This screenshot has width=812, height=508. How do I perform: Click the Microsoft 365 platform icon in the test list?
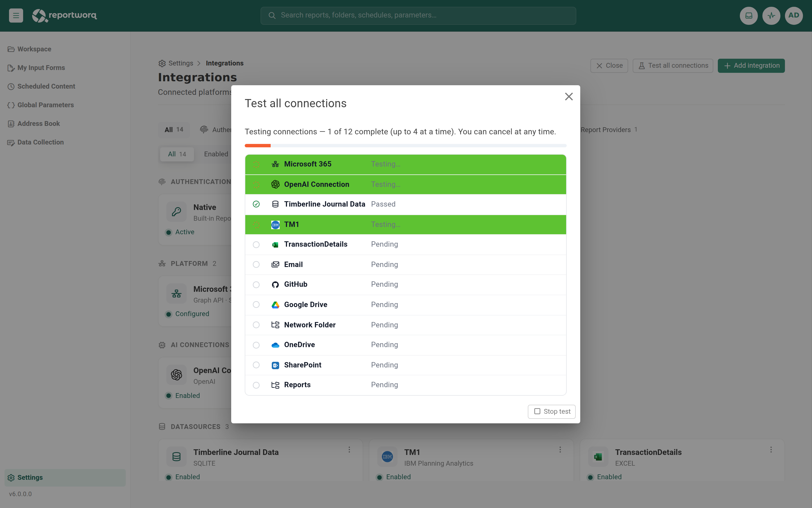click(275, 164)
